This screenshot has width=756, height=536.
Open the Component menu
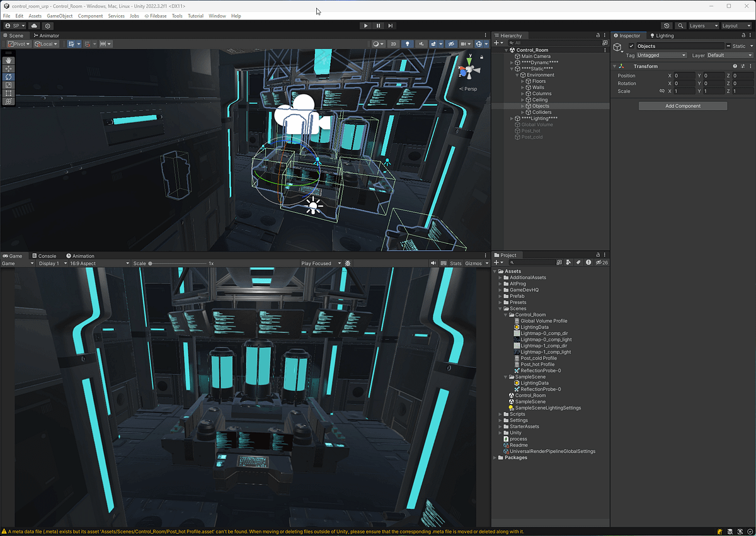90,16
